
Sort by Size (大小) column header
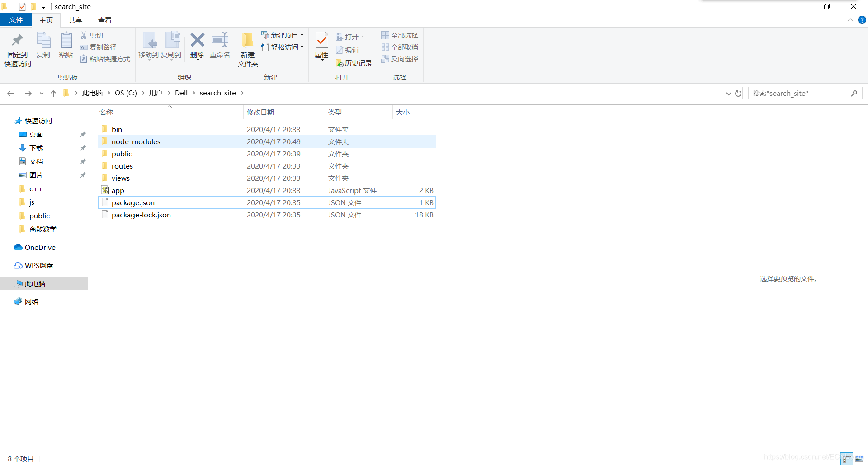415,112
